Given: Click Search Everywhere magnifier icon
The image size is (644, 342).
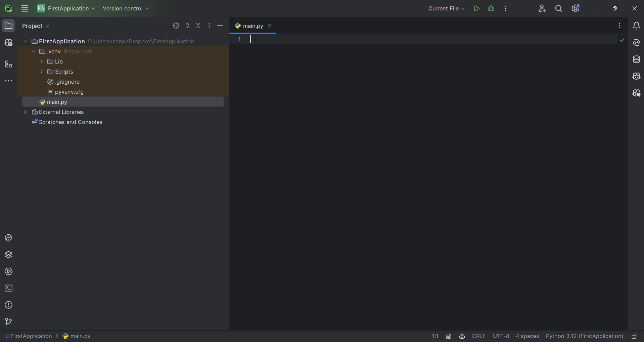Looking at the screenshot, I should tap(559, 8).
